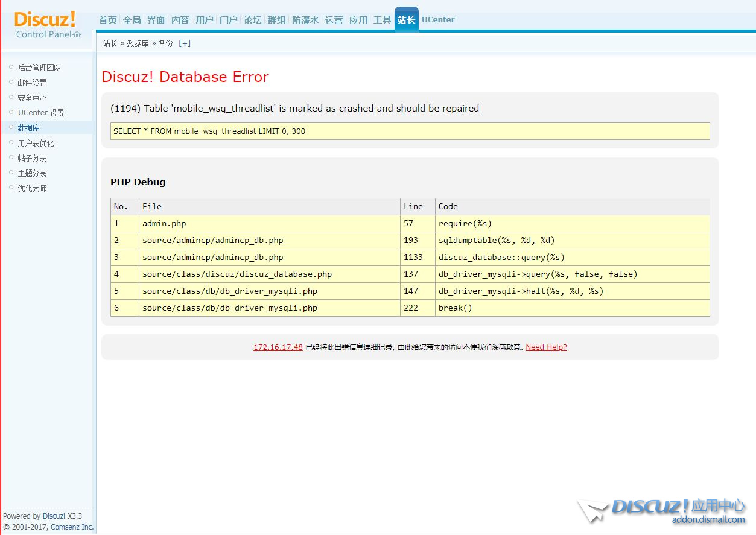Click the discuz_database::query(%s) code cell
The width and height of the screenshot is (756, 535).
click(x=573, y=258)
